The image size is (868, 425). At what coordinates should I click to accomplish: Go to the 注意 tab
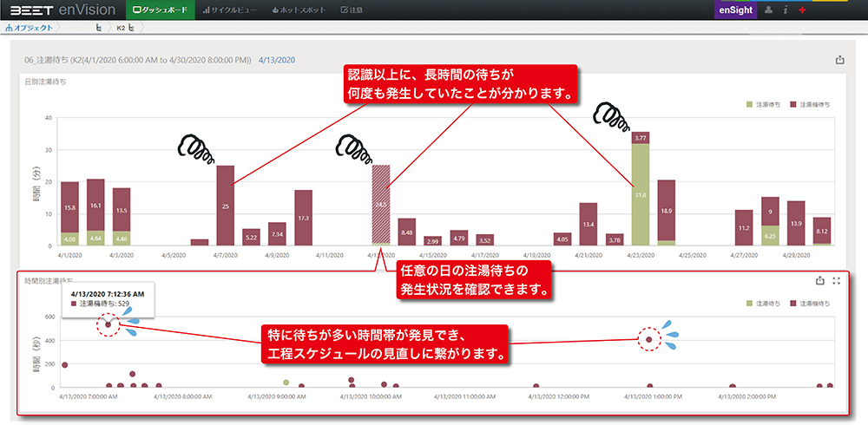point(352,10)
